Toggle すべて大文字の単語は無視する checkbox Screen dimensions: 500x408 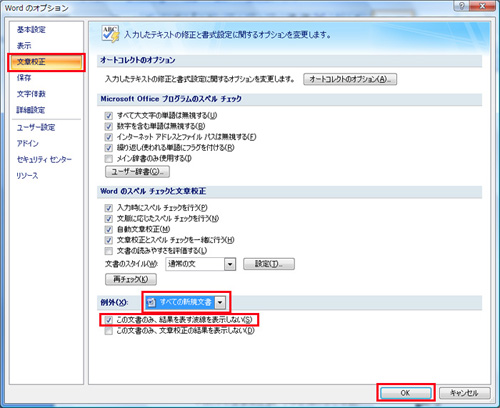[x=109, y=116]
